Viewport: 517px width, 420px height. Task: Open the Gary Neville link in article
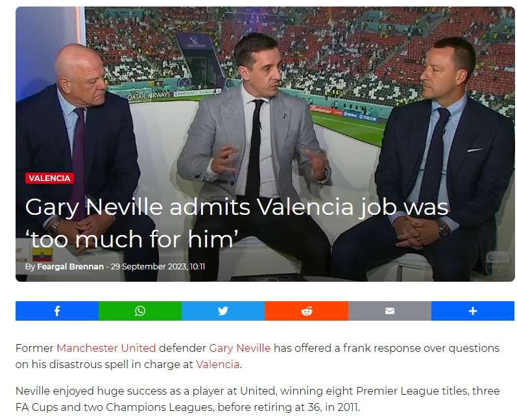coord(240,348)
